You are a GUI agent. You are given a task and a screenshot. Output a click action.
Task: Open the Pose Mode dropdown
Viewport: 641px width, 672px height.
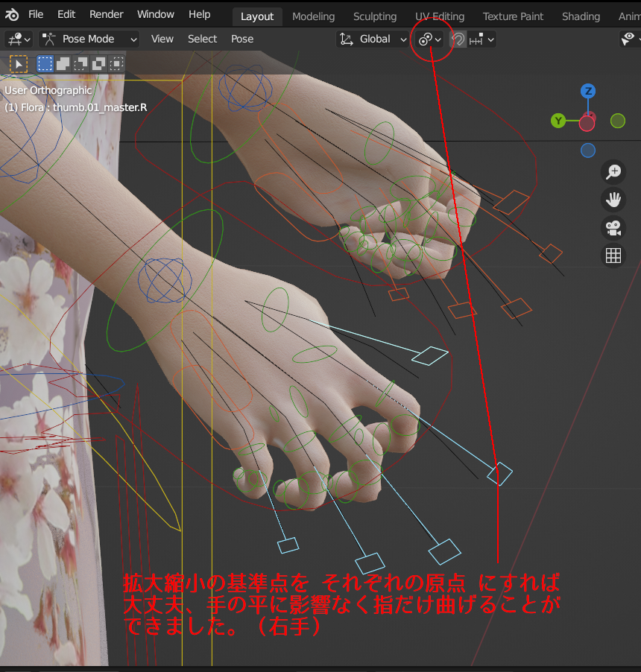coord(88,39)
